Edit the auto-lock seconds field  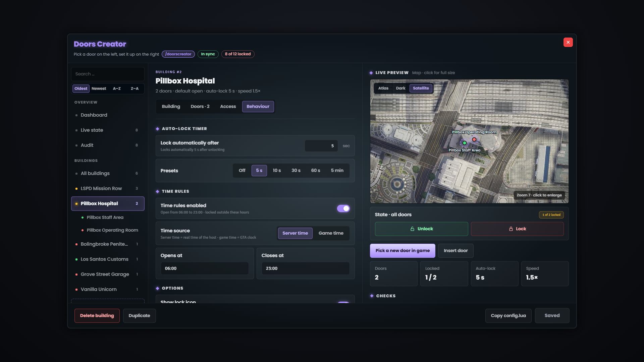[x=321, y=146]
